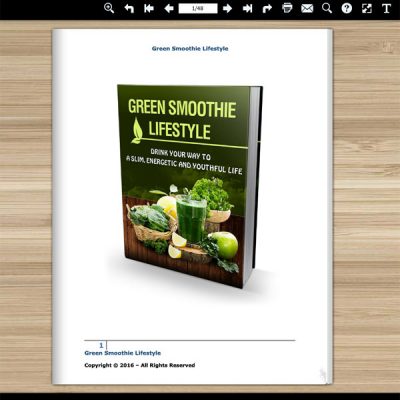This screenshot has height=400, width=400.
Task: Open the search magnifier tool
Action: click(327, 8)
